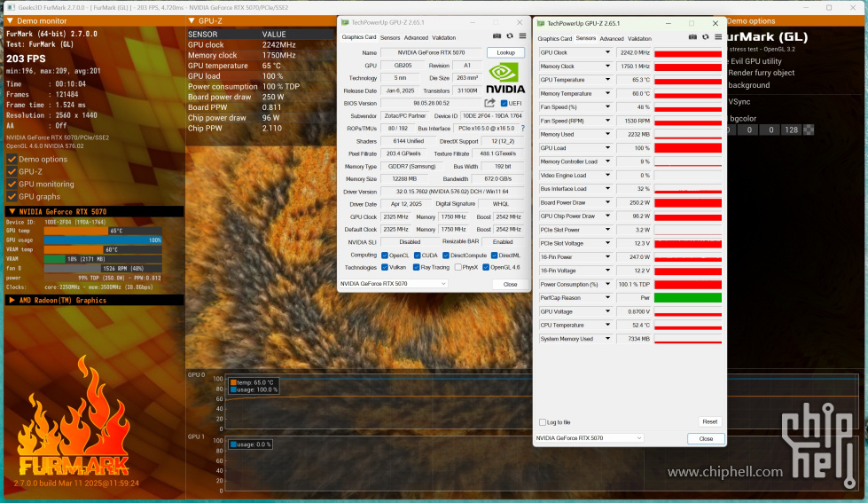Click the Board power draw 250 W row
The height and width of the screenshot is (503, 868).
[x=260, y=97]
